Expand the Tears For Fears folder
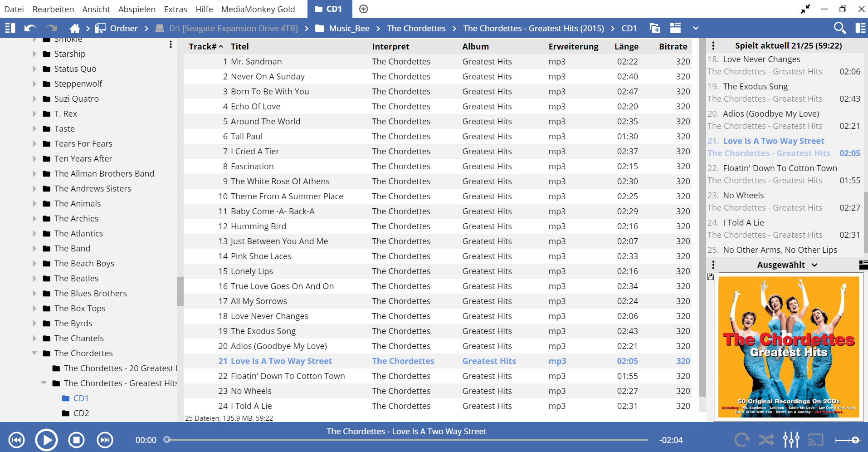 34,143
